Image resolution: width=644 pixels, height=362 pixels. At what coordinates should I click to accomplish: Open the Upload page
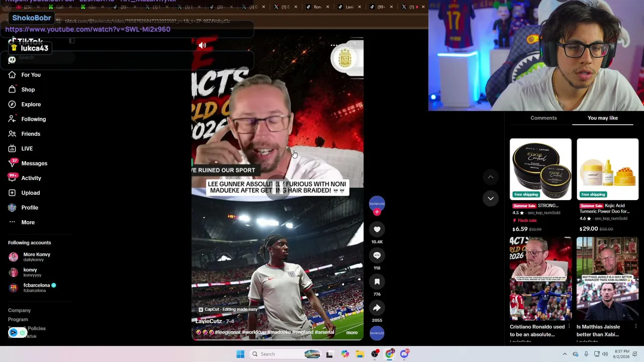coord(24,193)
